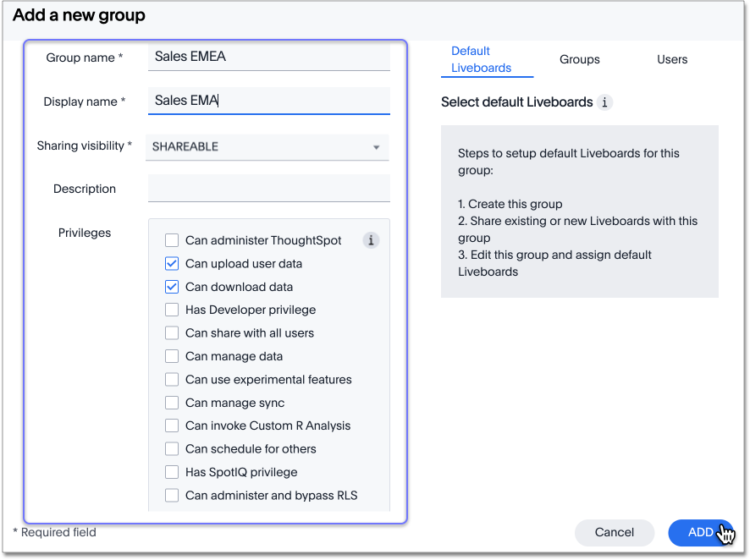Enable Can use experimental features
The width and height of the screenshot is (750, 560).
pos(172,380)
